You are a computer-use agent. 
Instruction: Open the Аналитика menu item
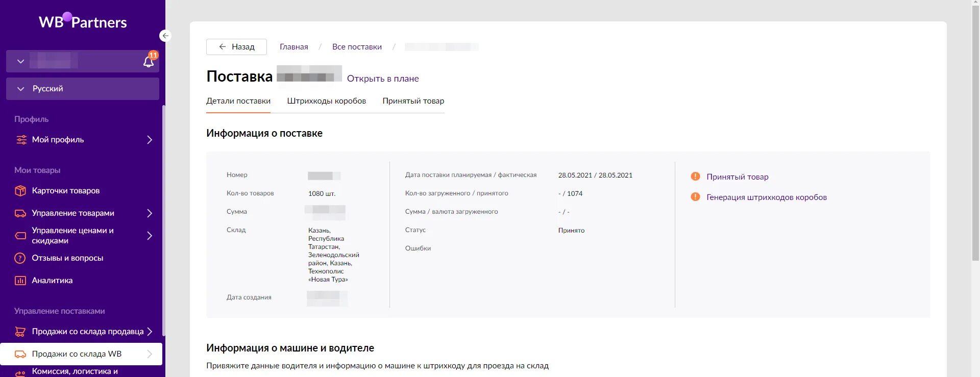click(52, 281)
